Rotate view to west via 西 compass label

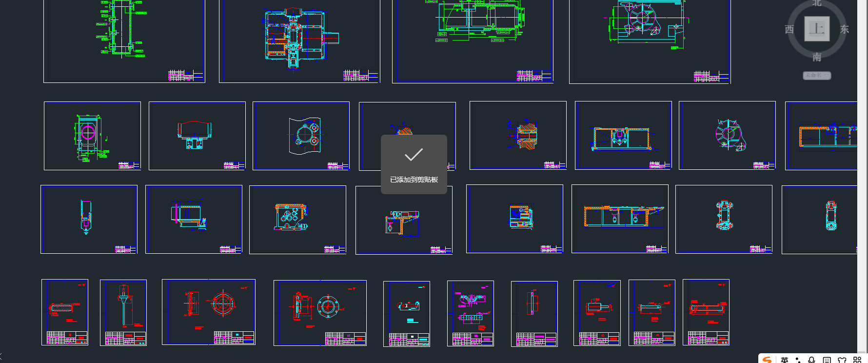point(789,30)
